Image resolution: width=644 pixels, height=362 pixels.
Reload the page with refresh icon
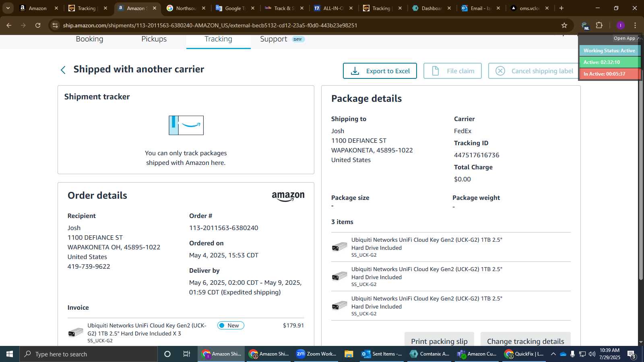(38, 25)
